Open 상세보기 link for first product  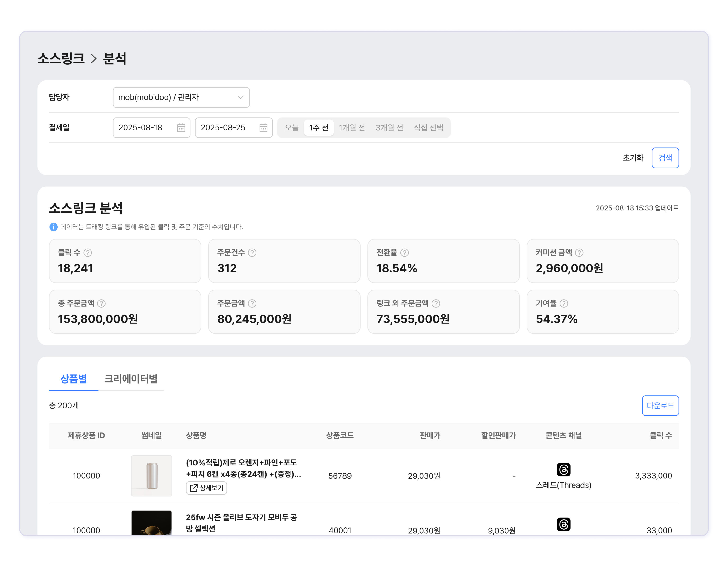click(206, 488)
